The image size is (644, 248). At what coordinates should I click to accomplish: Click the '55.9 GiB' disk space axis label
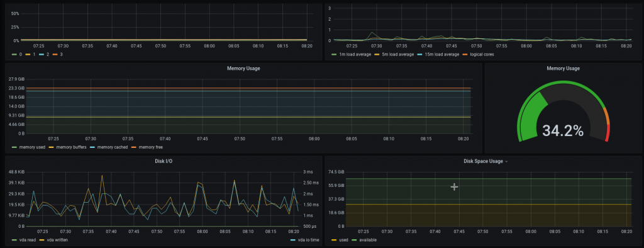[x=336, y=186]
